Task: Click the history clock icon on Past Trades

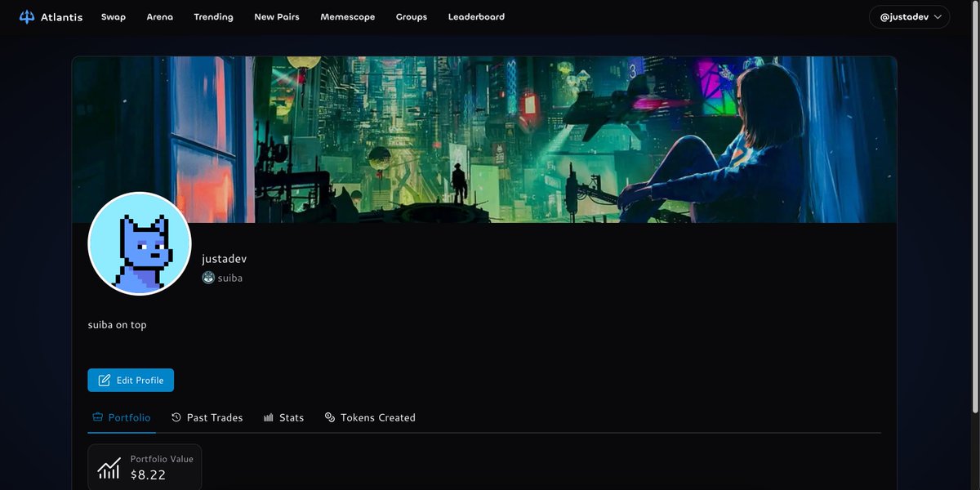Action: pyautogui.click(x=176, y=417)
